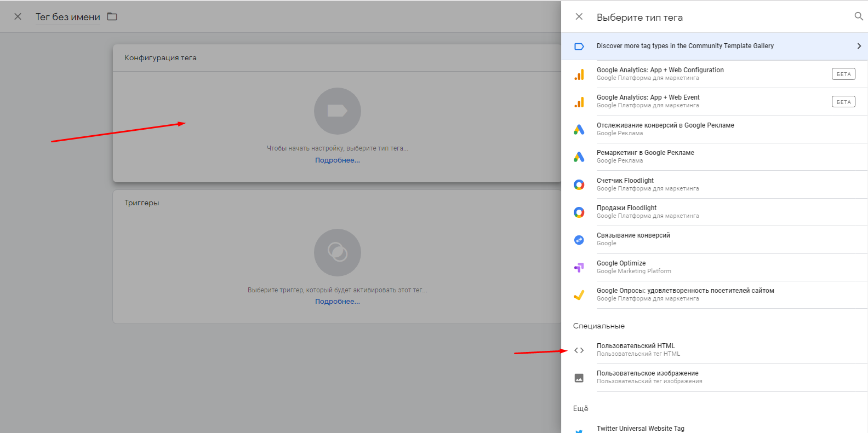Open the 'Подробнее' link under tag configuration

pyautogui.click(x=337, y=160)
